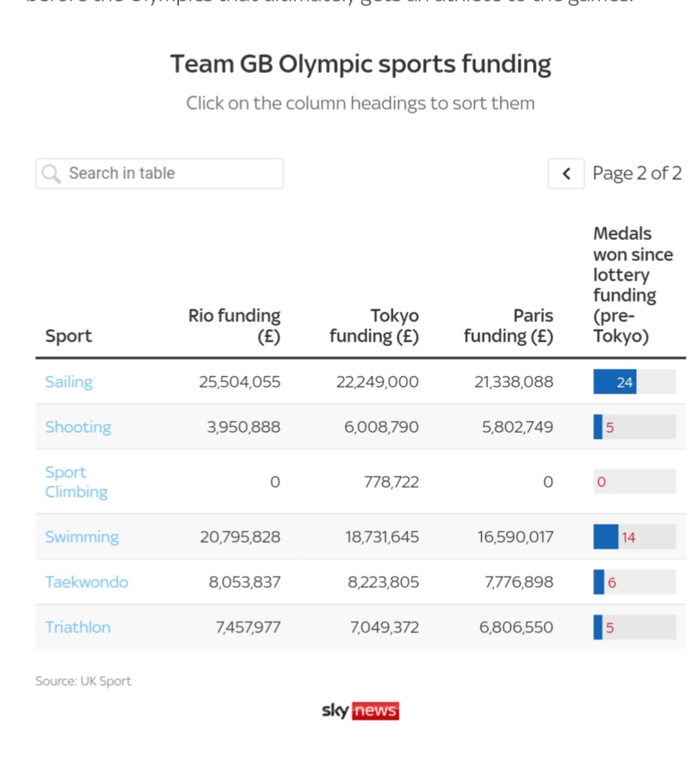Image resolution: width=697 pixels, height=784 pixels.
Task: Open the Taekwondo link
Action: [x=87, y=582]
